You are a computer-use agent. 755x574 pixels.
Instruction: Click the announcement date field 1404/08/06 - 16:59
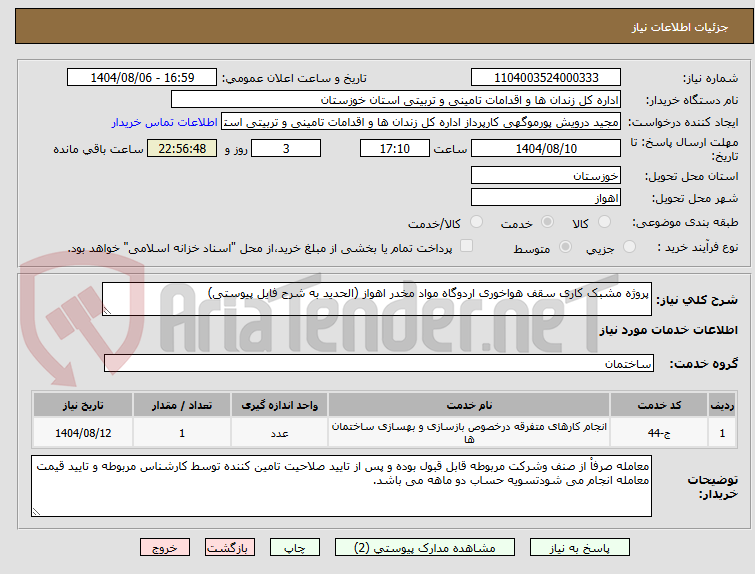point(142,77)
